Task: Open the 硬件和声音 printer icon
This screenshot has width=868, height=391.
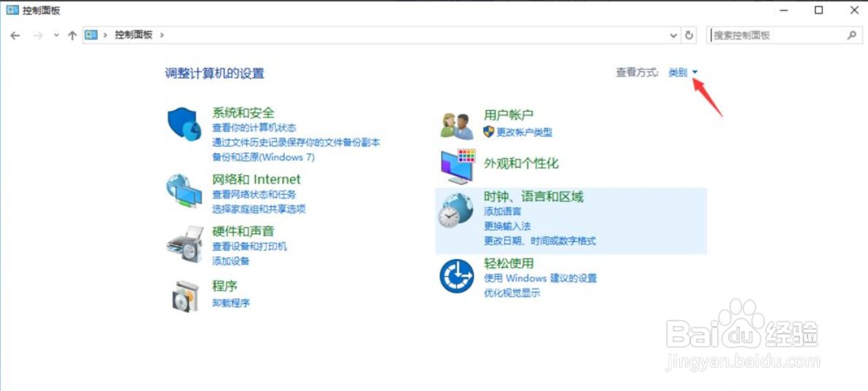Action: pyautogui.click(x=185, y=244)
